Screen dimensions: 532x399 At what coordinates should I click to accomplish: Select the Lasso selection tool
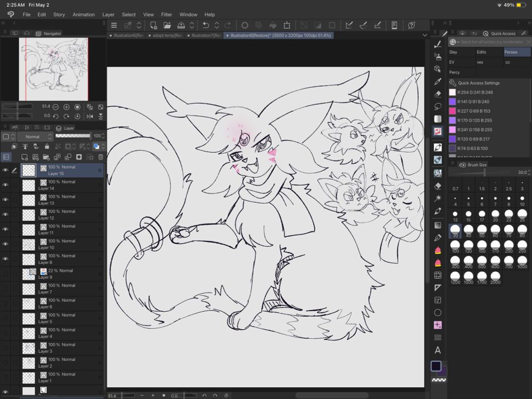coord(438,106)
